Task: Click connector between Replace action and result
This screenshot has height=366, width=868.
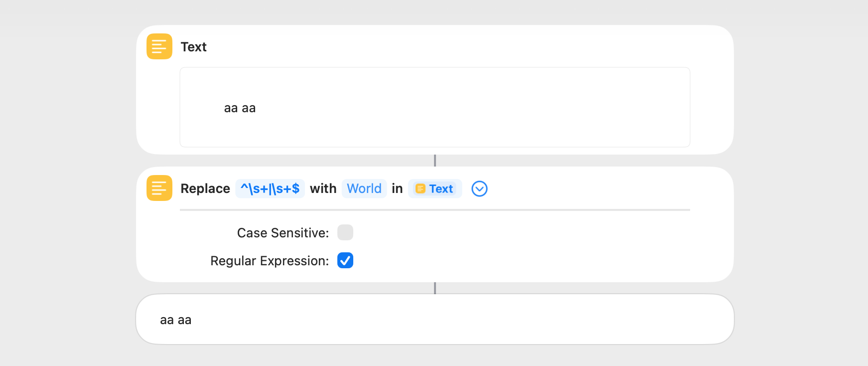Action: coord(435,288)
